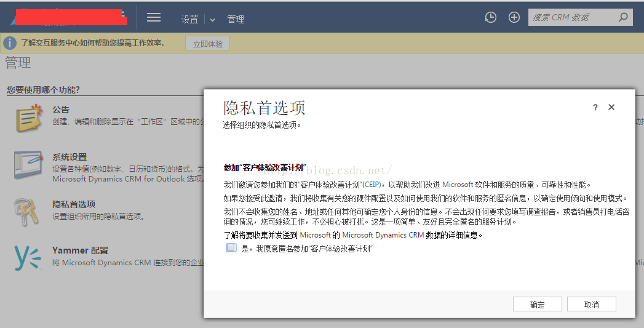The image size is (644, 328).
Task: Click the 设置组织所用的隐私首选项 description
Action: 98,216
